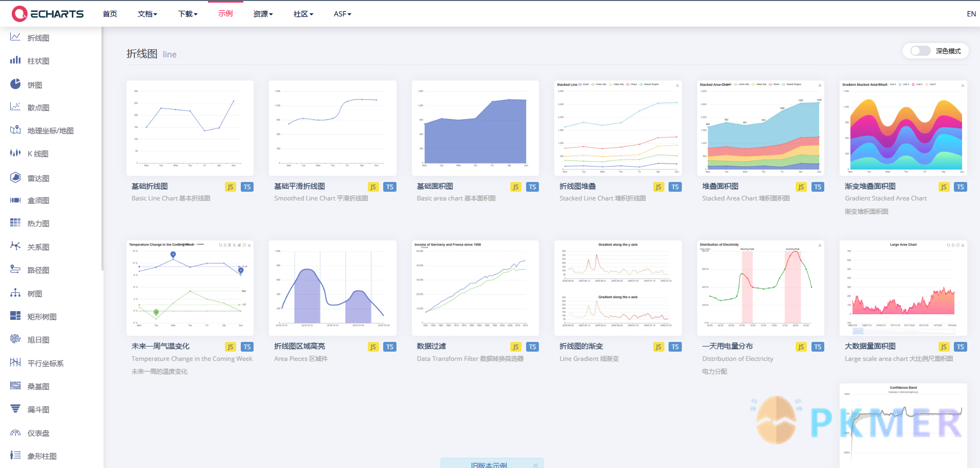980x468 pixels.
Task: Expand the ASF dropdown menu
Action: click(x=342, y=14)
